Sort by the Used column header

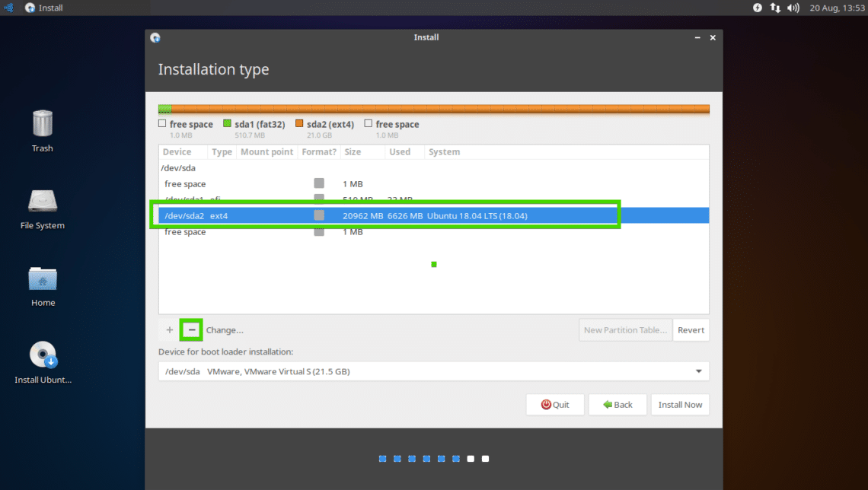404,152
